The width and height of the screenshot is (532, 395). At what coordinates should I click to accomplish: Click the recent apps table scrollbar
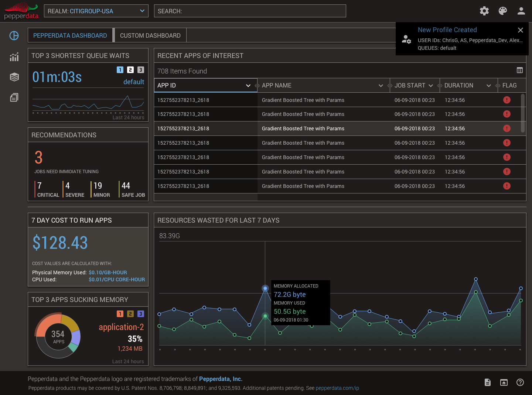[523, 113]
